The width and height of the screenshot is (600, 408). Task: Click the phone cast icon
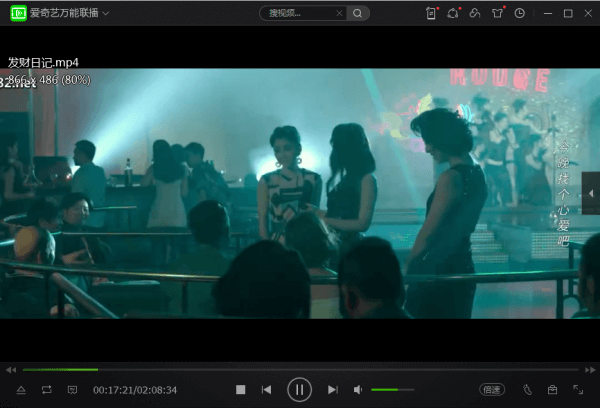click(527, 390)
